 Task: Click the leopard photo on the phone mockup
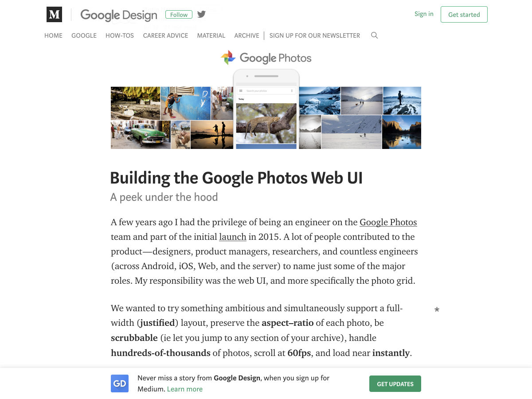pos(266,123)
